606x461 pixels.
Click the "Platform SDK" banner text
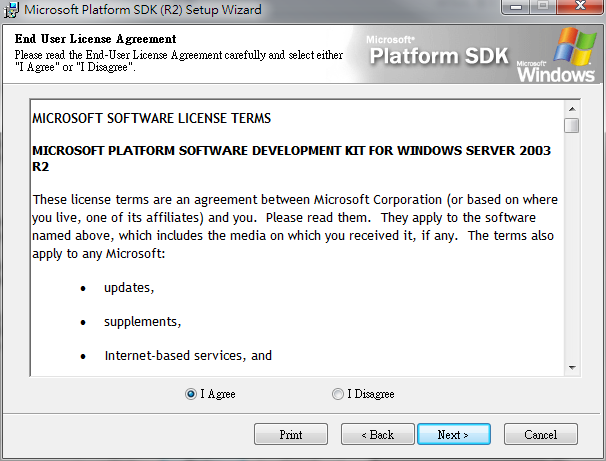[x=439, y=56]
